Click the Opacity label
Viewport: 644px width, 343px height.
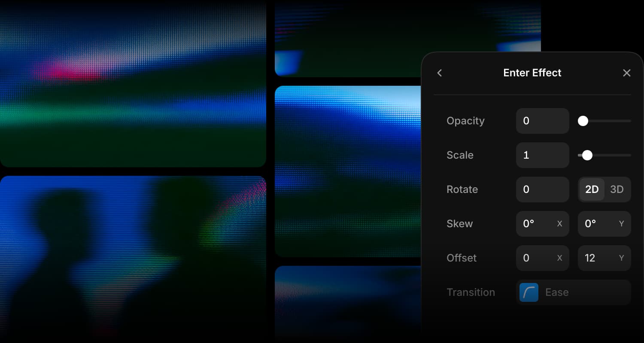465,121
